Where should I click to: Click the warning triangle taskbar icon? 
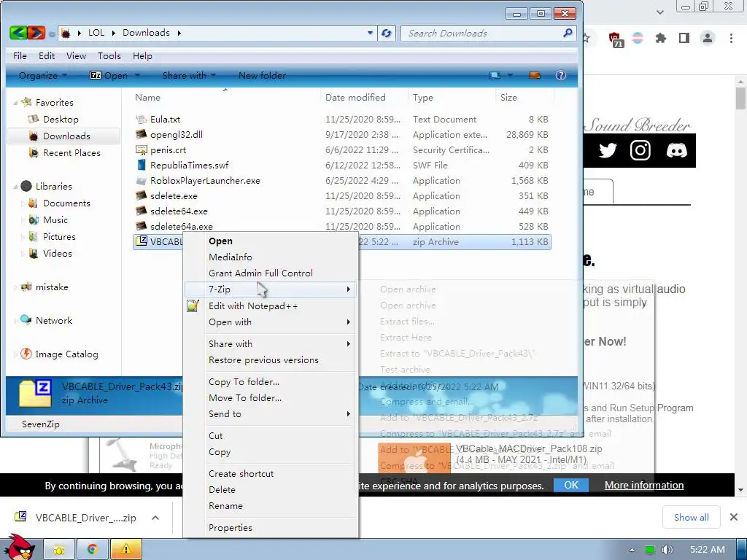(126, 550)
